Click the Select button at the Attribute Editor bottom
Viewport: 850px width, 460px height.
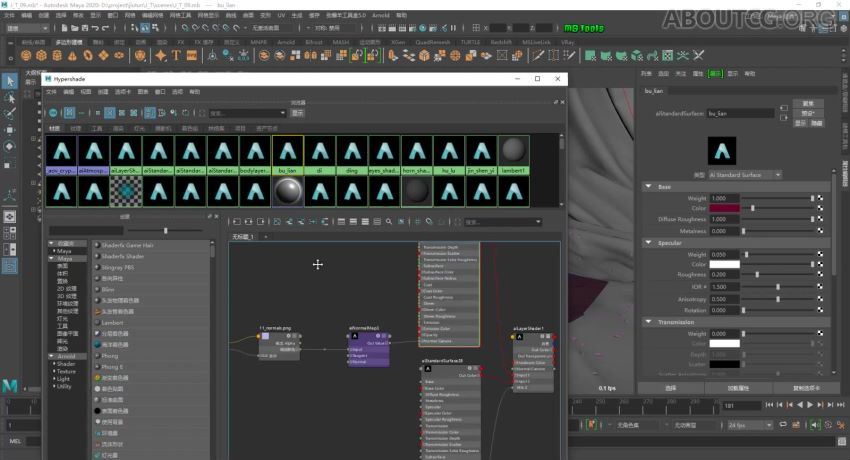[x=671, y=388]
